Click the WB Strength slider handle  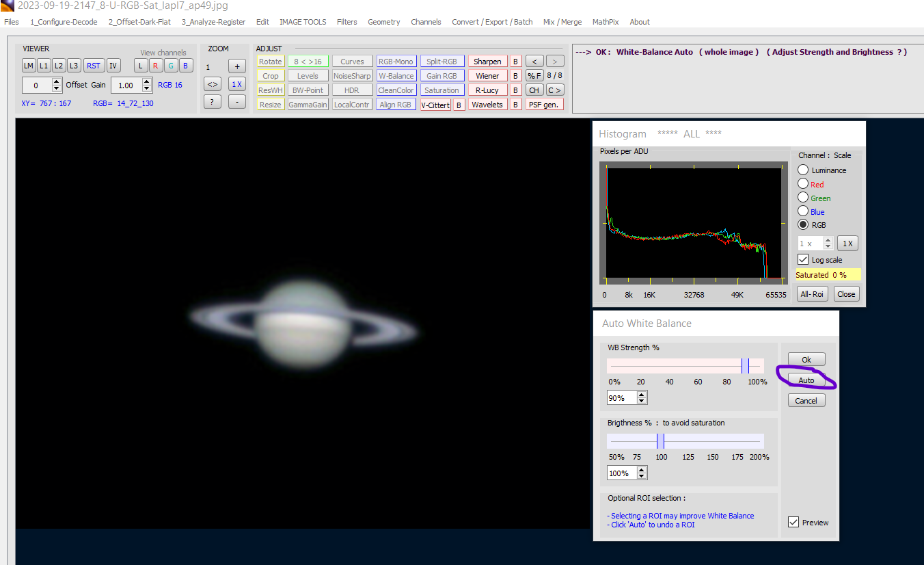click(x=745, y=366)
